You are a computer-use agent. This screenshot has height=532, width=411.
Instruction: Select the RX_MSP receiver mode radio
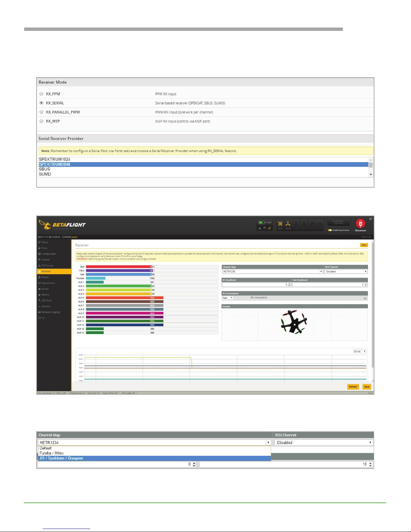[42, 121]
